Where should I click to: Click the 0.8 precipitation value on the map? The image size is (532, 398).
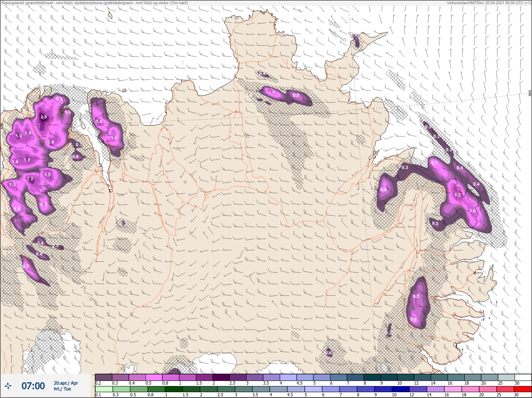17,209
